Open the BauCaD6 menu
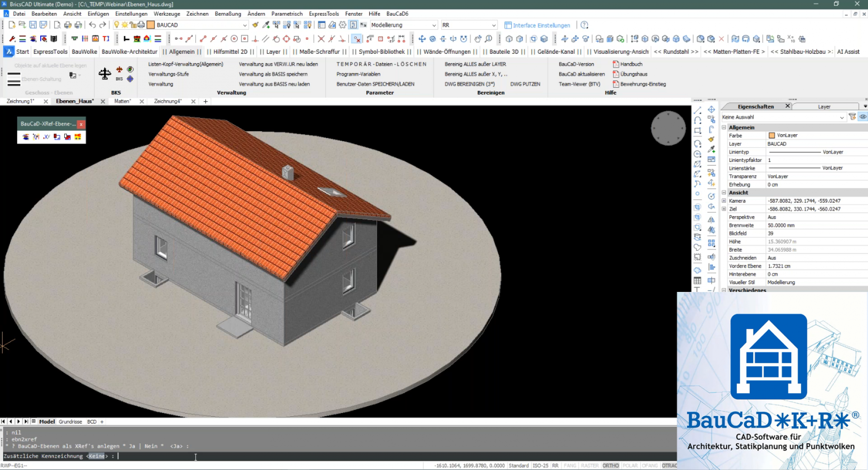The height and width of the screenshot is (470, 868). click(397, 14)
